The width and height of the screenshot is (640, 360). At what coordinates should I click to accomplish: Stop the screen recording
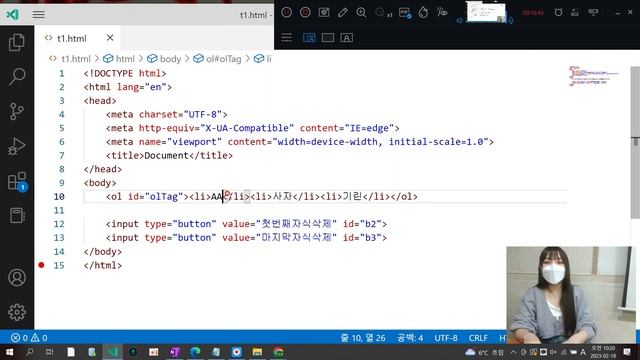click(305, 13)
